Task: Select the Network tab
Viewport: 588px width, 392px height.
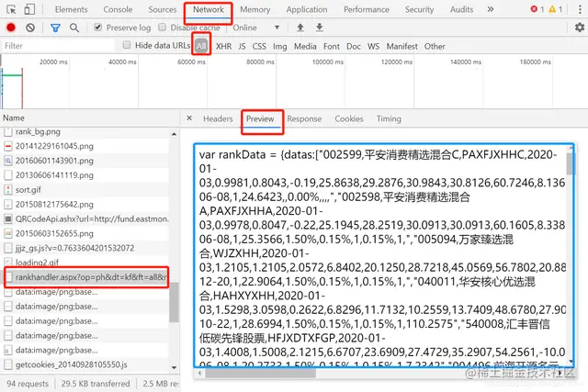Action: [209, 9]
